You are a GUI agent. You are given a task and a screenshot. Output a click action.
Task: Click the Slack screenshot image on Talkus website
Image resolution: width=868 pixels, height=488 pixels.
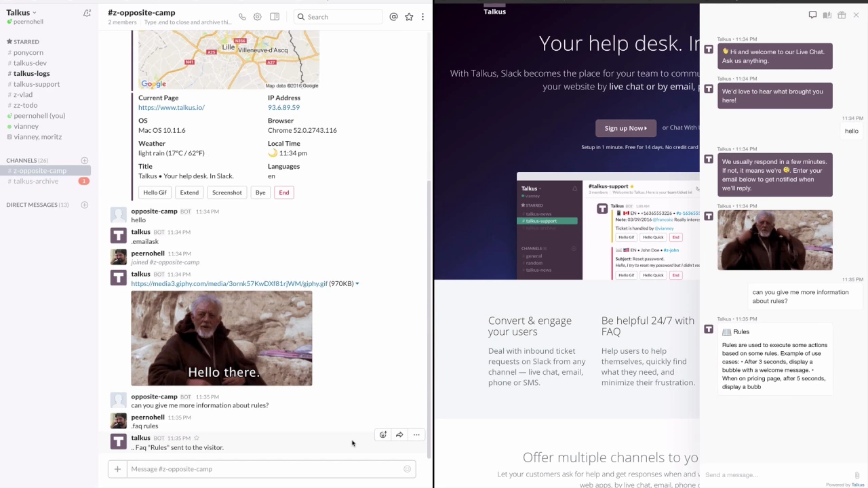point(608,226)
